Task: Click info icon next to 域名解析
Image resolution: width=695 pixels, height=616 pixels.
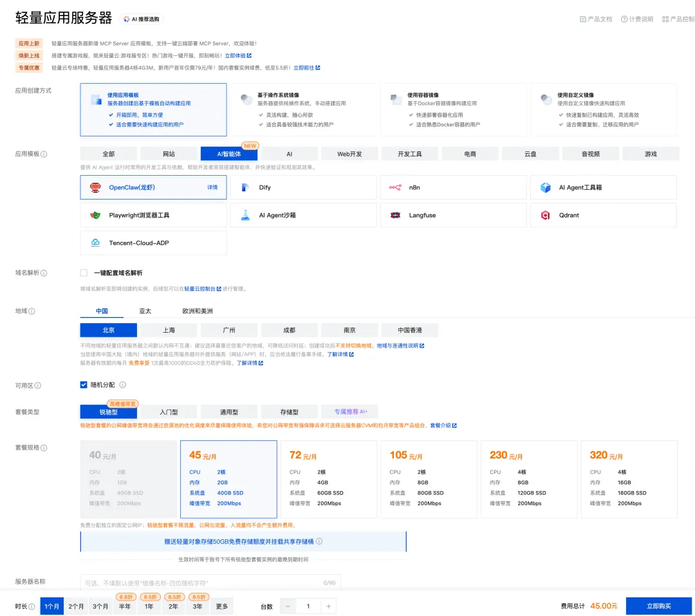Action: tap(44, 273)
